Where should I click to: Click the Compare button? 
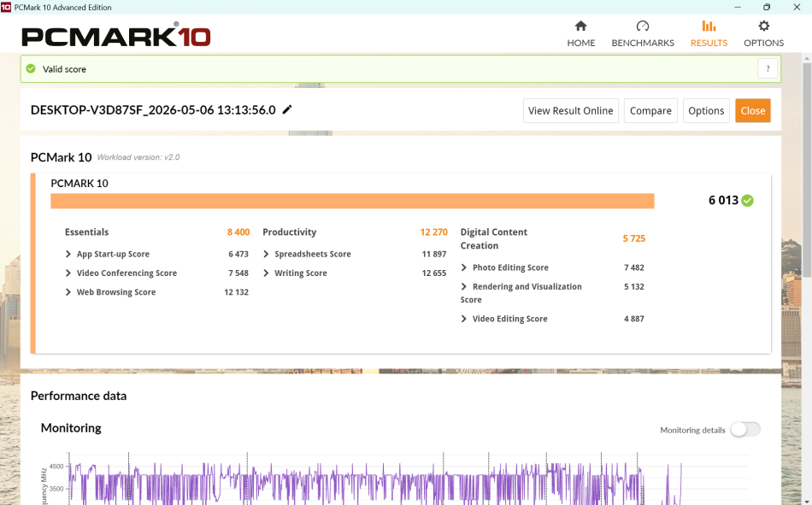coord(650,111)
